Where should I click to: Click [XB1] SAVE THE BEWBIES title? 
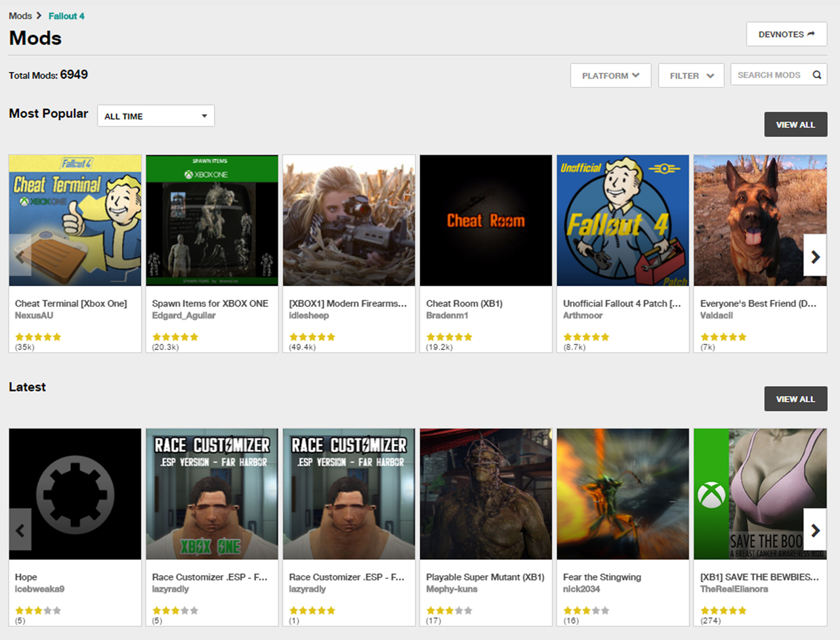click(x=759, y=577)
